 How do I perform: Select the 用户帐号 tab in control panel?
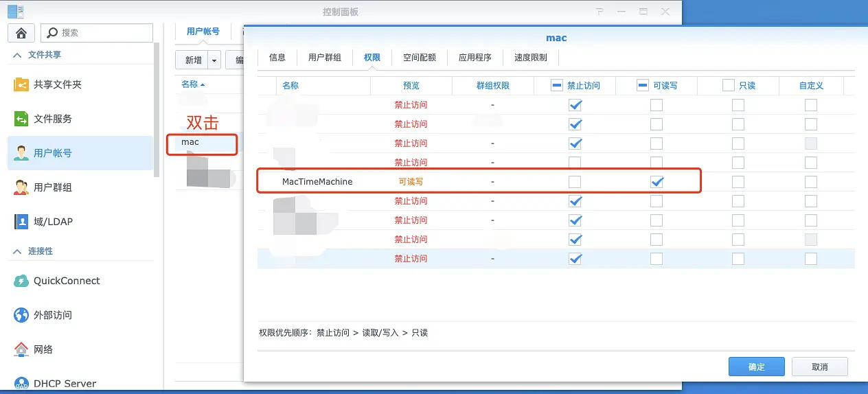pyautogui.click(x=203, y=32)
